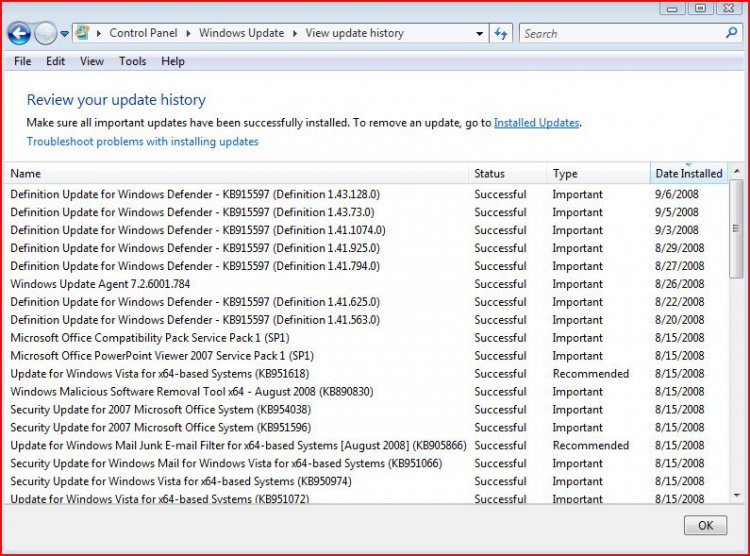Image resolution: width=750 pixels, height=556 pixels.
Task: Select Windows Mail Junk Filter KB905866 row
Action: (x=367, y=445)
